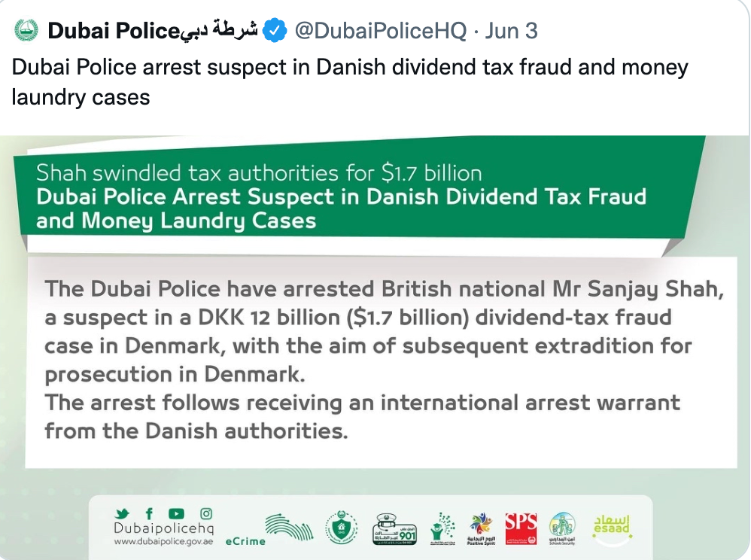The width and height of the screenshot is (751, 560).
Task: Click the Twitter bird icon in footer
Action: 122,514
